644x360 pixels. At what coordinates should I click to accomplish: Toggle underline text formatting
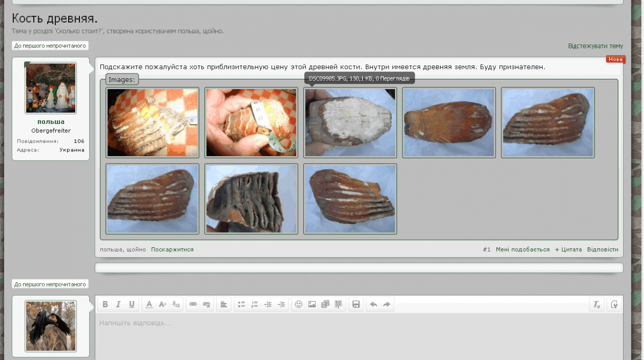point(131,304)
